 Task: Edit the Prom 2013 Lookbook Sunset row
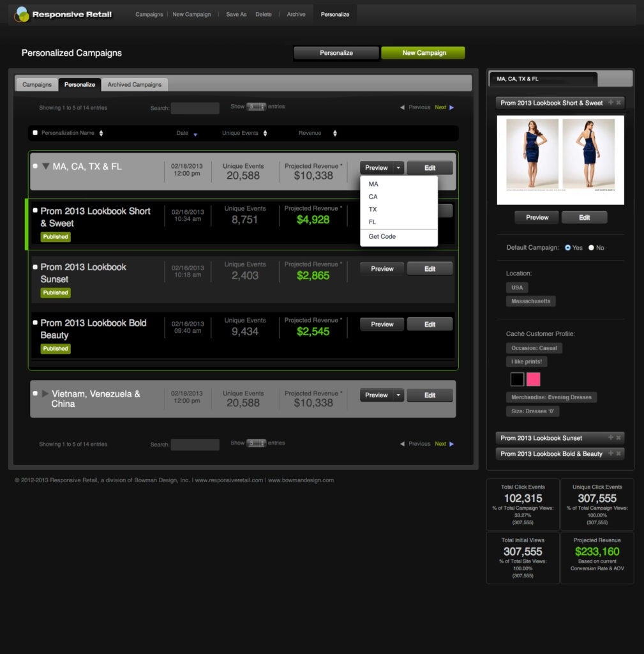pos(430,269)
